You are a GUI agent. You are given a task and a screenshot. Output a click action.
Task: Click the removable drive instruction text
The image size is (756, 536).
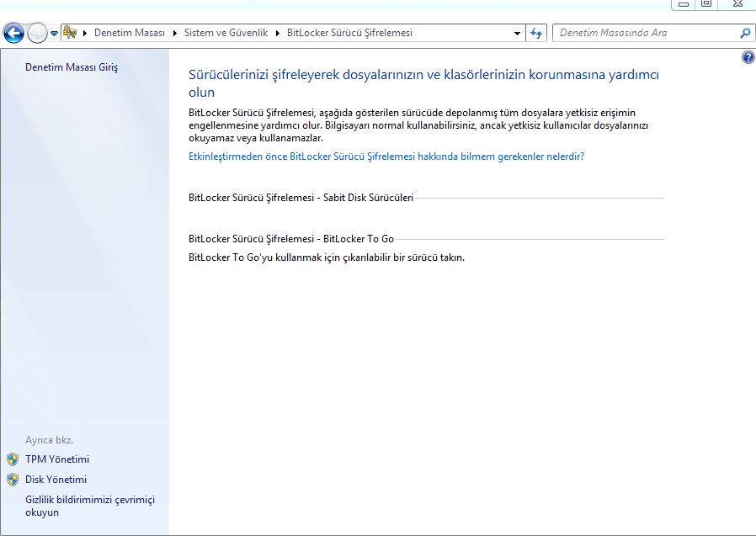[327, 257]
